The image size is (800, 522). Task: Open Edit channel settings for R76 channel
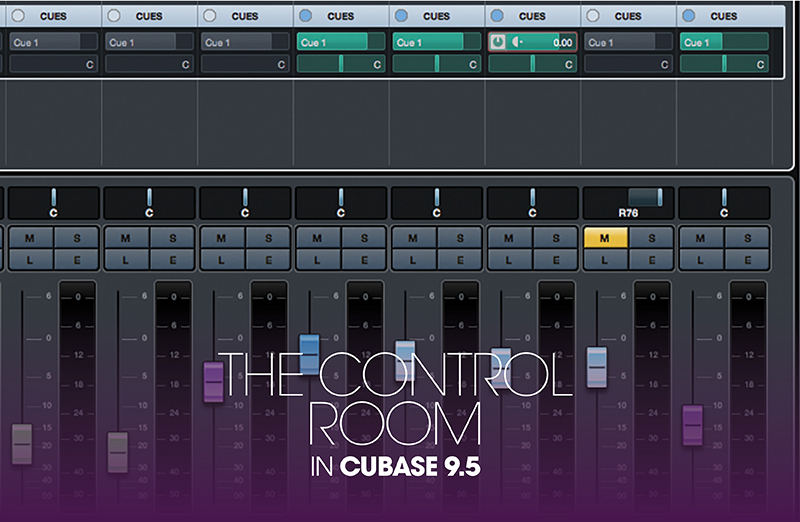[x=651, y=259]
